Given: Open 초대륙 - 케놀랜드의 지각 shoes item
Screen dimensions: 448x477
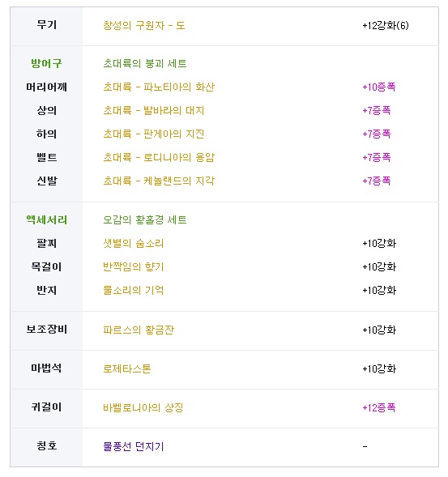Looking at the screenshot, I should [159, 181].
